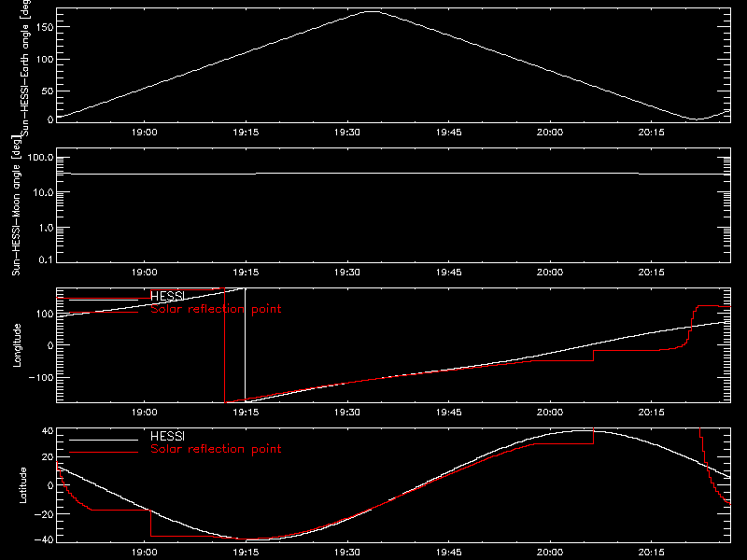Viewport: 747px width, 560px height.
Task: Select the 0 tick in Longitude plot
Action: (x=50, y=345)
